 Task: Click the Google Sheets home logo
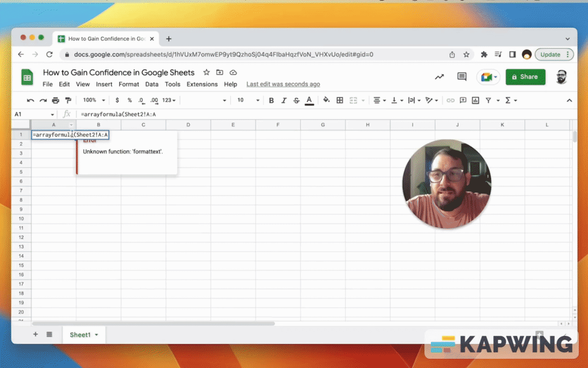tap(27, 77)
